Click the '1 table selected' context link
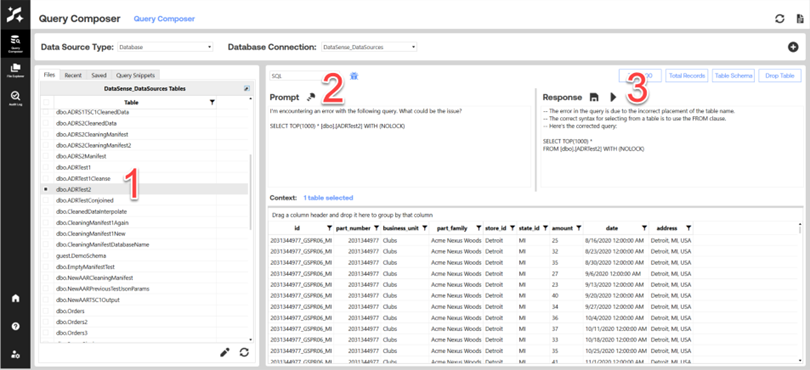 [328, 198]
